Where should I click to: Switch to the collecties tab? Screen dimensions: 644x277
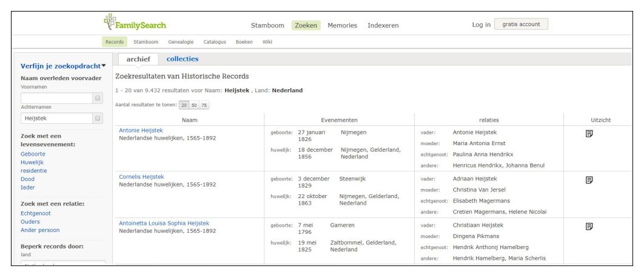182,59
